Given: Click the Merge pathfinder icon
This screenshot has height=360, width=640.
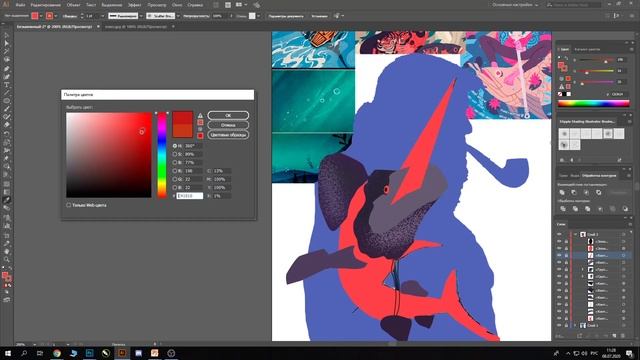Looking at the screenshot, I should tap(587, 209).
